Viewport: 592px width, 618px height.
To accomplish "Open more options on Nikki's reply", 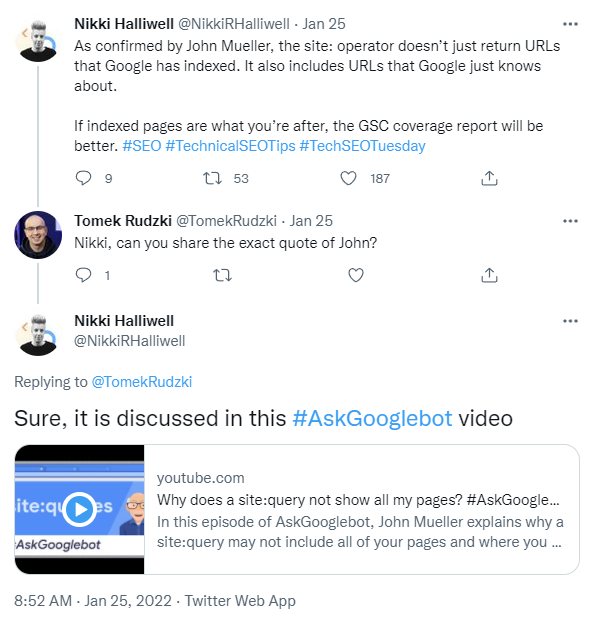I will tap(570, 321).
